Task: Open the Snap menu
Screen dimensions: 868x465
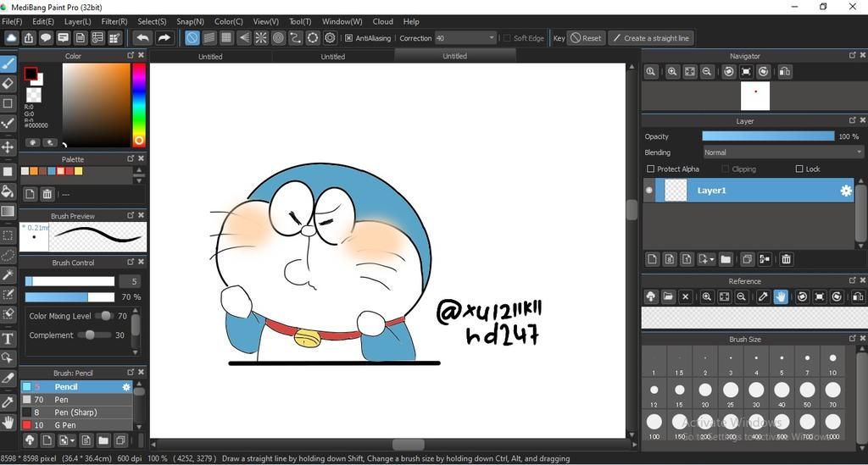Action: [190, 21]
